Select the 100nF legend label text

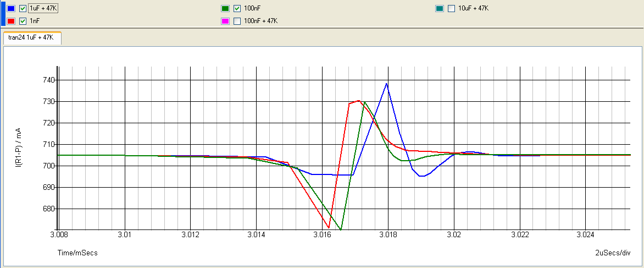pyautogui.click(x=252, y=9)
